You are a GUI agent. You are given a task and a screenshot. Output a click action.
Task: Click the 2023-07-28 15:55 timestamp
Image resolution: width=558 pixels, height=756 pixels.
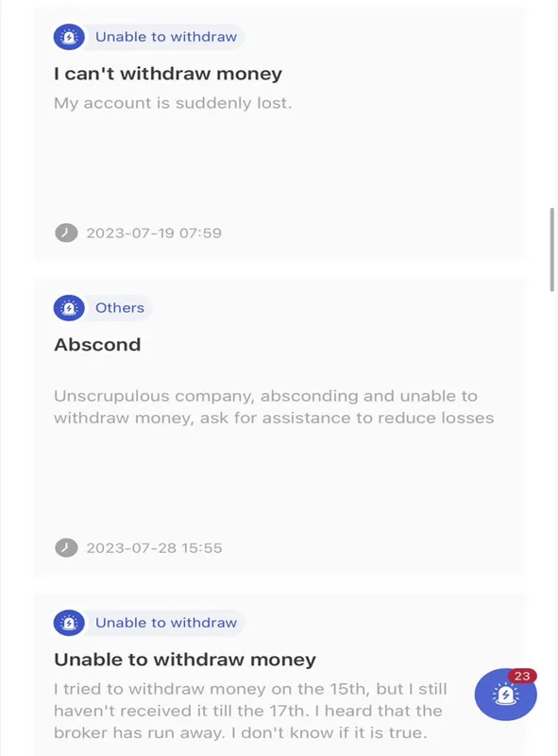(x=154, y=548)
